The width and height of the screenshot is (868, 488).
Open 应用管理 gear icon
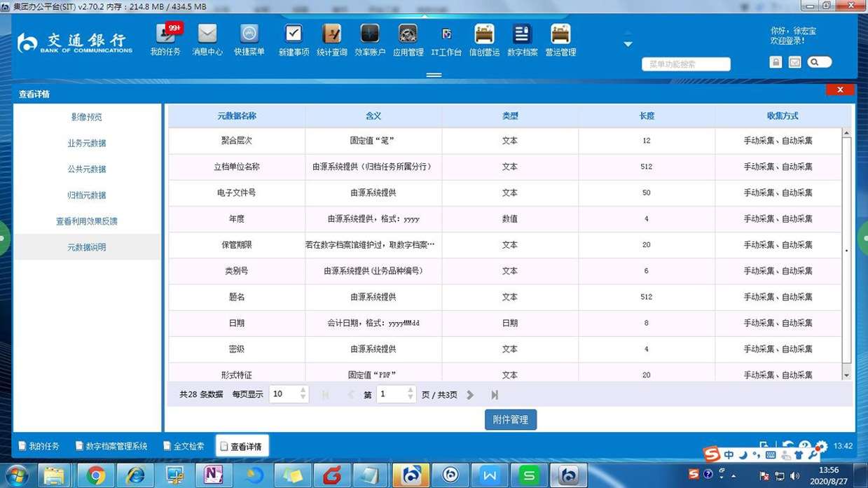coord(408,40)
